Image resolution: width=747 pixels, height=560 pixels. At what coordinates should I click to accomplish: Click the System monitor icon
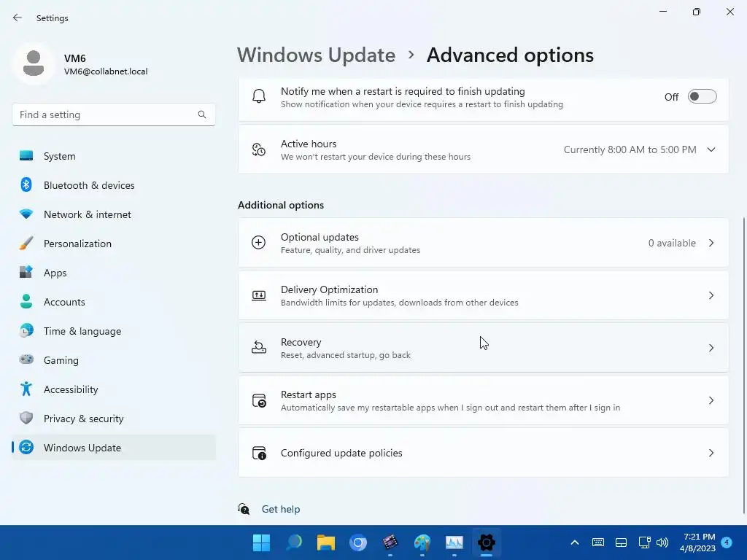26,156
